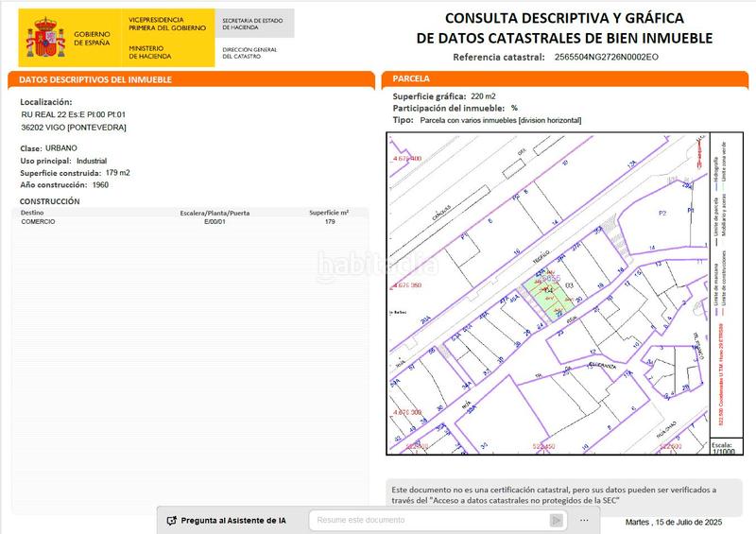This screenshot has height=534, width=756.
Task: Select the 'DATOS DESCRIPTIVOS DEL INMUEBLE' header
Action: pyautogui.click(x=94, y=79)
